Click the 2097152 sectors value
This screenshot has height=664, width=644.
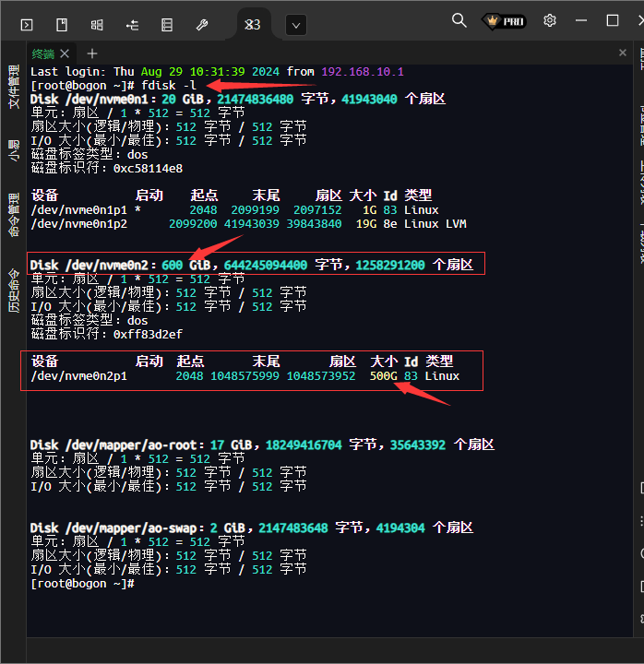317,209
